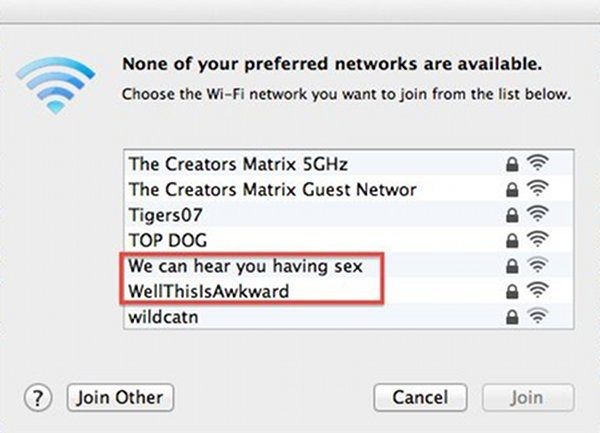Choose the wildcatn network entry
The height and width of the screenshot is (433, 600).
pos(349,316)
